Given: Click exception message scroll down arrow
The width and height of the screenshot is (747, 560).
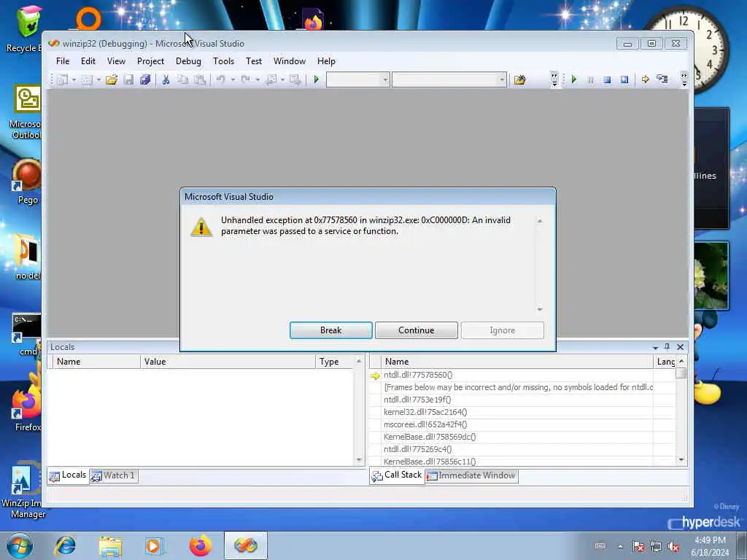Looking at the screenshot, I should [540, 309].
